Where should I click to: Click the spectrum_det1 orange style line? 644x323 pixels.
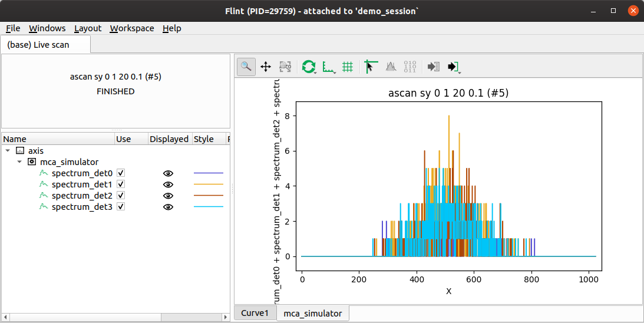209,184
